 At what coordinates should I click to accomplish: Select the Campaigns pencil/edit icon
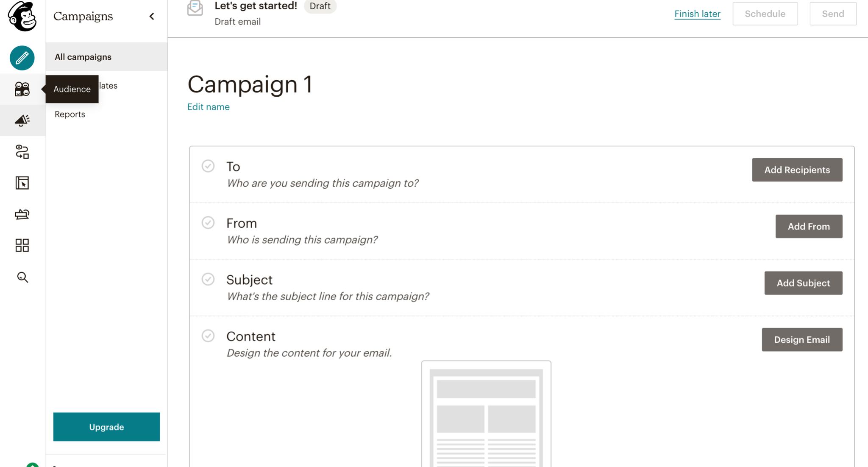[x=22, y=57]
